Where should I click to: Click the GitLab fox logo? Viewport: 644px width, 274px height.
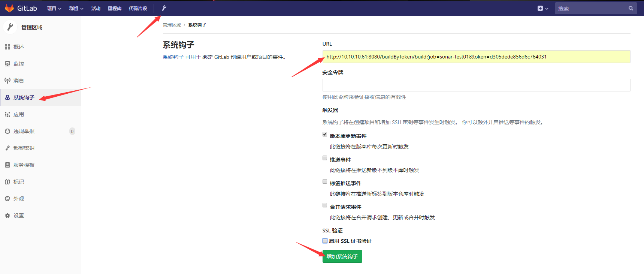click(9, 8)
